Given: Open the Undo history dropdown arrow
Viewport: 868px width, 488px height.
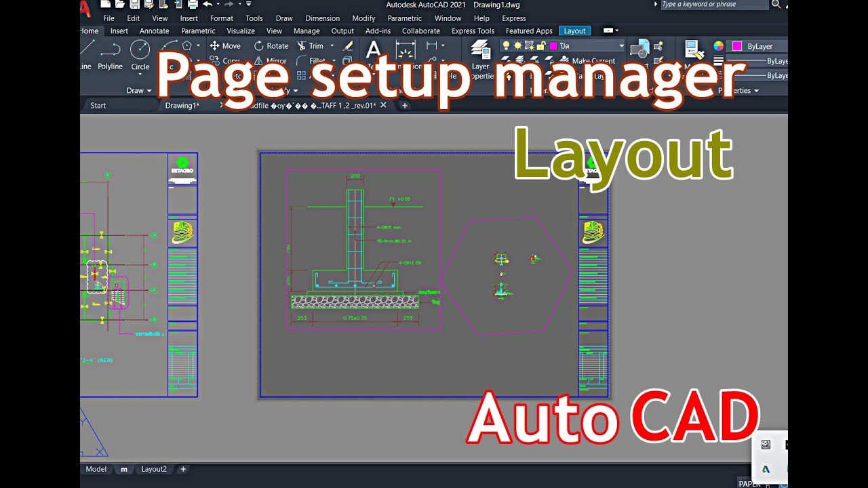Looking at the screenshot, I should pos(218,5).
